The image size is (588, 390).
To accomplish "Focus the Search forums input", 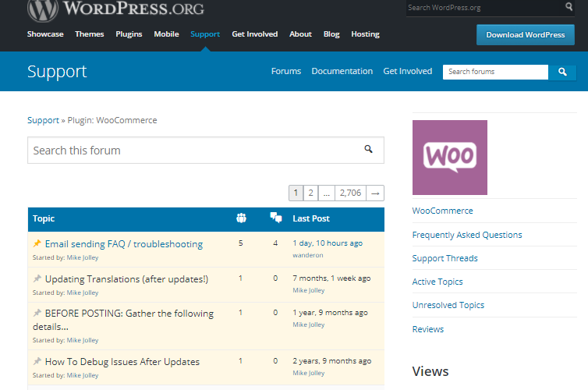I will click(495, 72).
